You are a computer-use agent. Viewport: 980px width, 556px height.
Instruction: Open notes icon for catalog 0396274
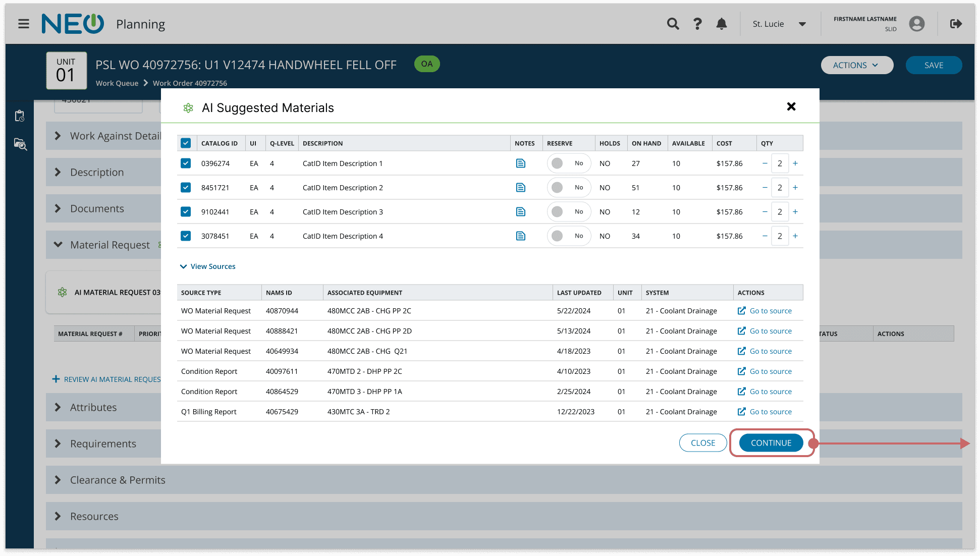point(521,163)
